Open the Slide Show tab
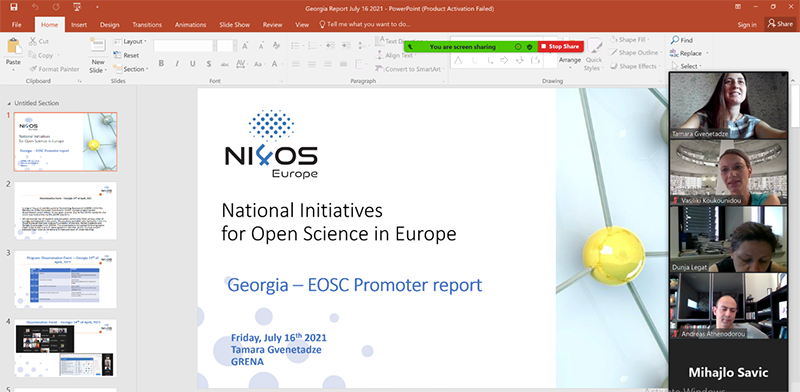The height and width of the screenshot is (392, 800). (235, 24)
